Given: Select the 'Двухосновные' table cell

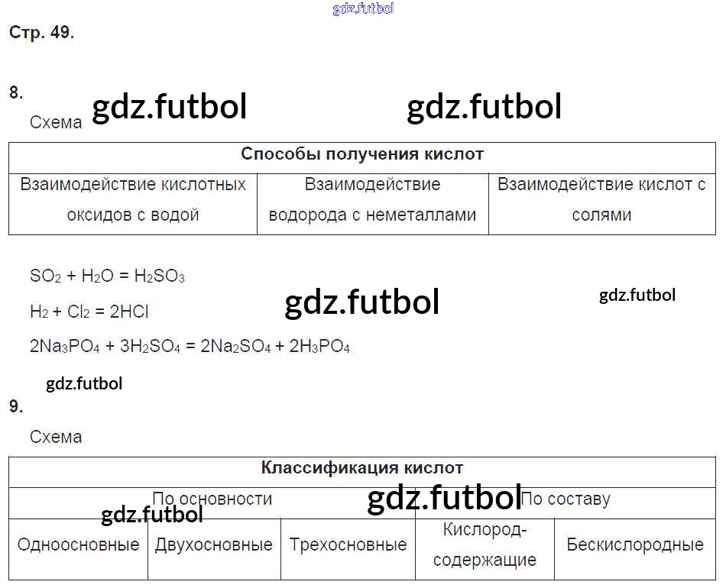Looking at the screenshot, I should [214, 545].
